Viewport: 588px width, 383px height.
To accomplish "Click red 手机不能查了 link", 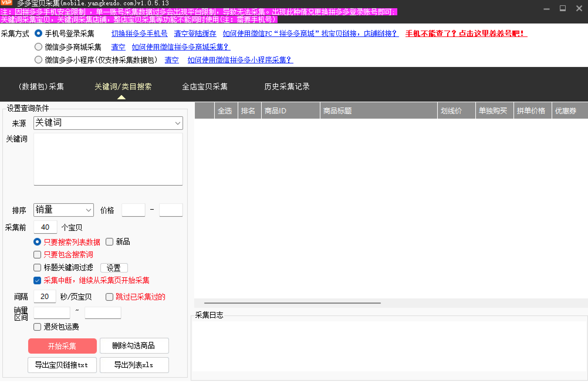I will point(466,34).
